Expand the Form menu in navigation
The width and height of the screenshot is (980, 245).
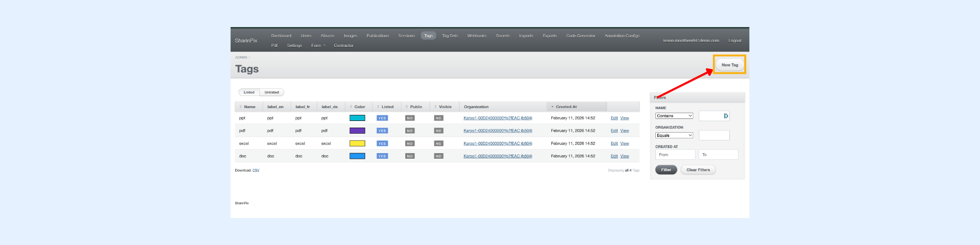[318, 45]
